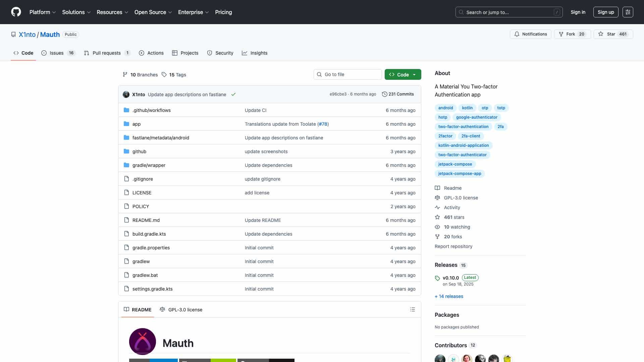This screenshot has width=644, height=362.
Task: Star the Mauth repository
Action: point(613,34)
